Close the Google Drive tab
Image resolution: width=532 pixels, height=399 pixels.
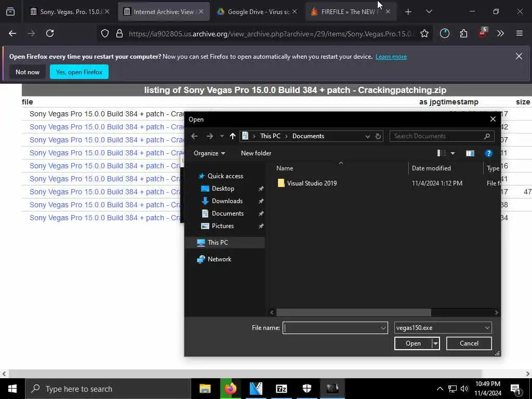[295, 11]
